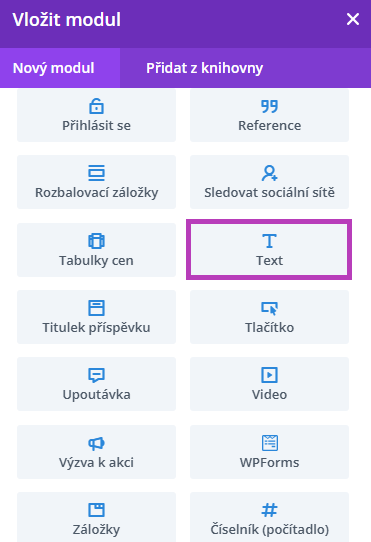The height and width of the screenshot is (542, 371).
Task: Click the WPForms module label
Action: tap(269, 462)
